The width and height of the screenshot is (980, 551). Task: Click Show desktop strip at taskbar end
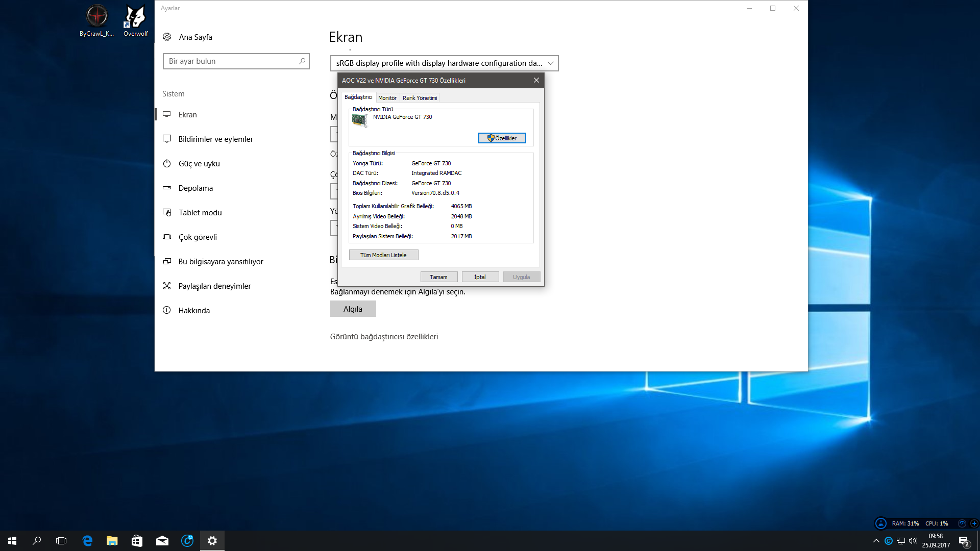pyautogui.click(x=978, y=541)
